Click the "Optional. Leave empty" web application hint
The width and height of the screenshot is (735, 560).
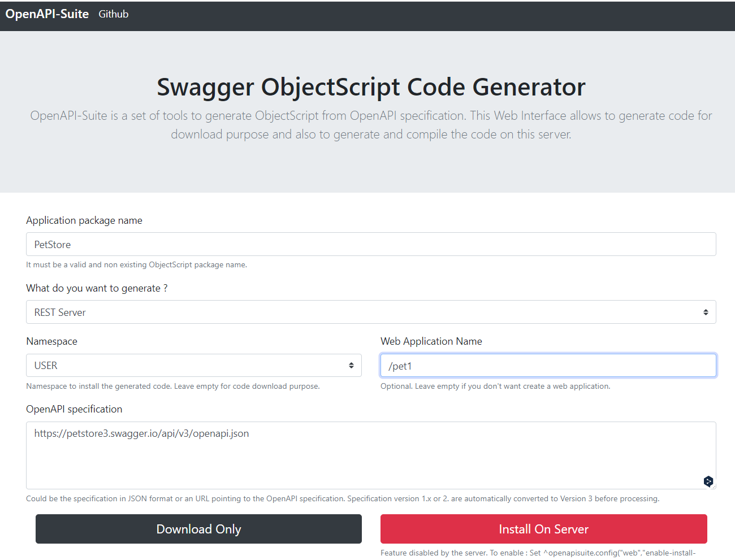point(495,386)
